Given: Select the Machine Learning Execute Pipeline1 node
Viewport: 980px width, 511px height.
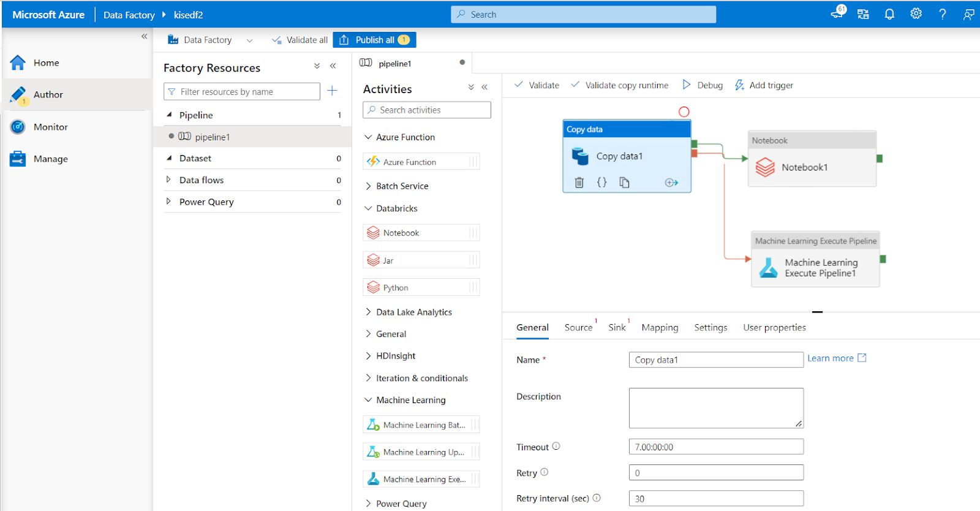Looking at the screenshot, I should (816, 259).
